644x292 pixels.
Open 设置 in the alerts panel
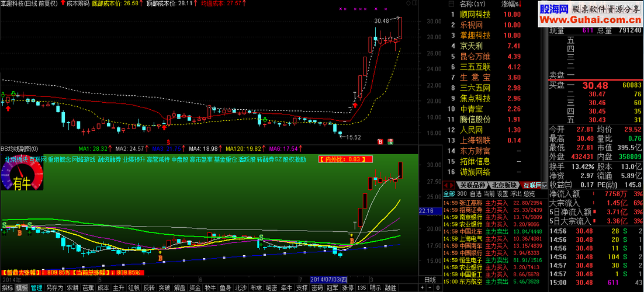tap(503, 194)
